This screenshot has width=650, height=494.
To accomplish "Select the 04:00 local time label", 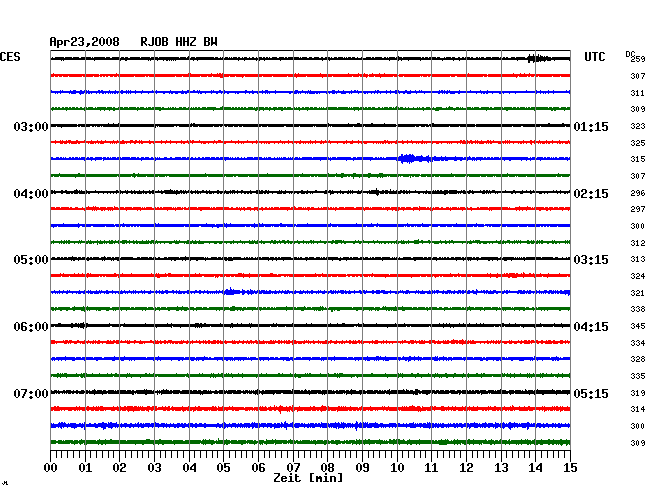I will [31, 194].
